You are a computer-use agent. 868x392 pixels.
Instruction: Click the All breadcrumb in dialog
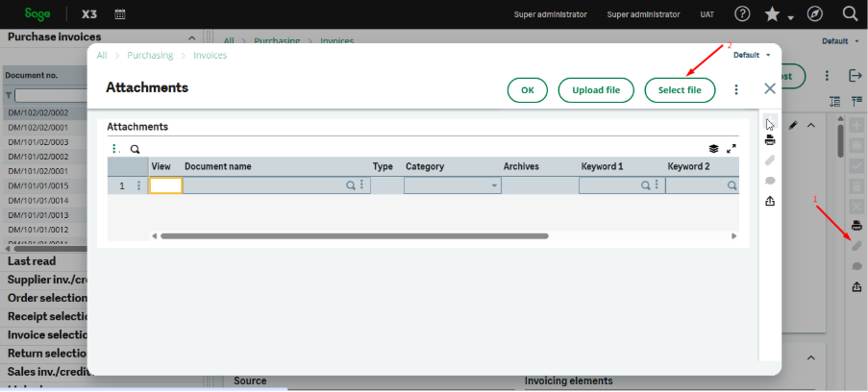point(102,56)
